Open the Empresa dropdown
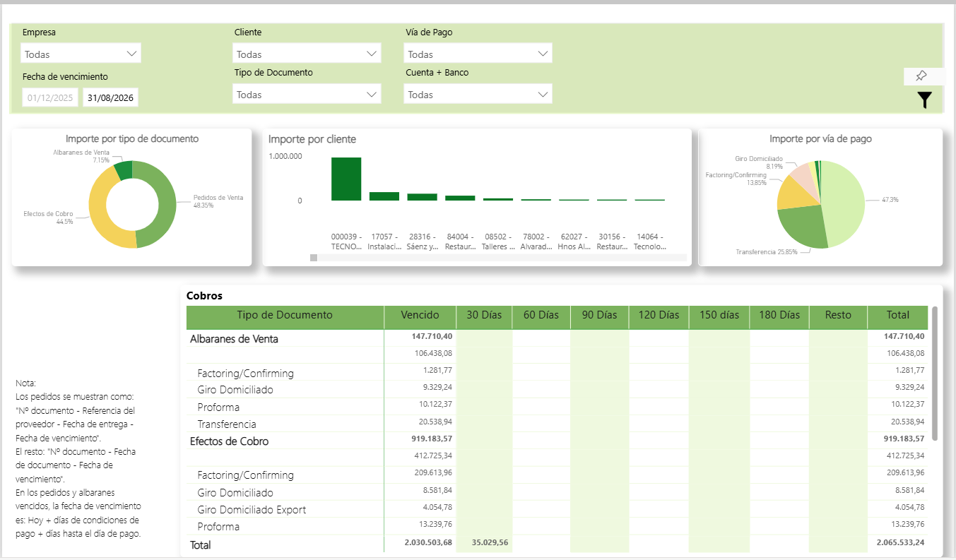The width and height of the screenshot is (956, 560). click(x=81, y=54)
